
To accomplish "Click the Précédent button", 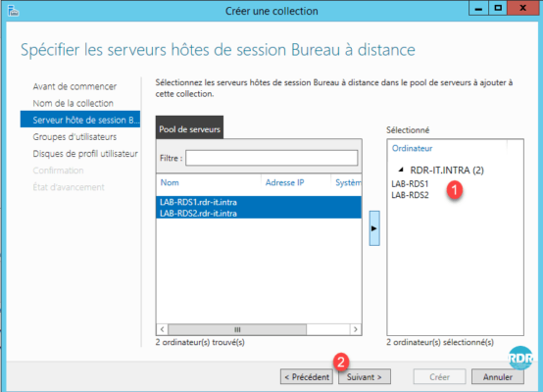I will tap(307, 376).
